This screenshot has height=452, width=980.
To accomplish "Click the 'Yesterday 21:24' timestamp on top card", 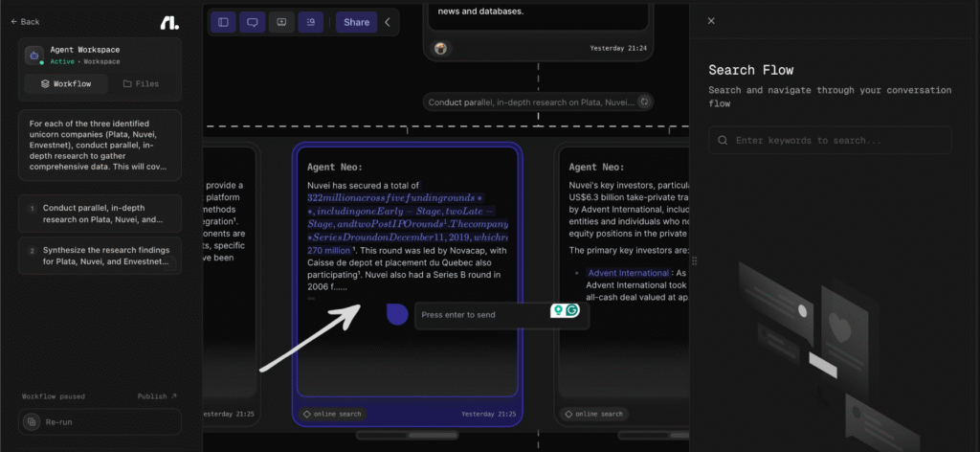I will [618, 48].
